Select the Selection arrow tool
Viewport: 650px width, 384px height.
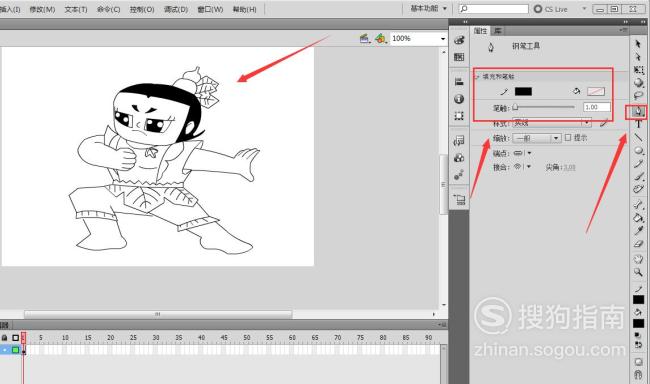[x=638, y=44]
